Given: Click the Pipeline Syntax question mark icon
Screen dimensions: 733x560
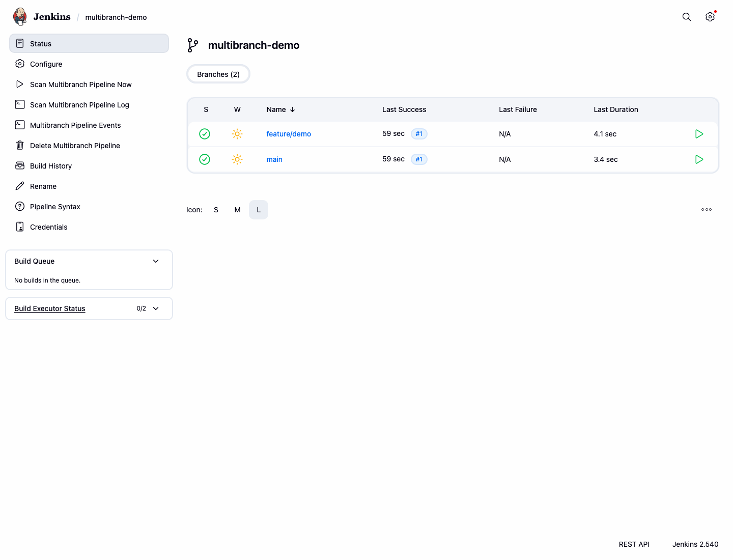Looking at the screenshot, I should pos(20,206).
